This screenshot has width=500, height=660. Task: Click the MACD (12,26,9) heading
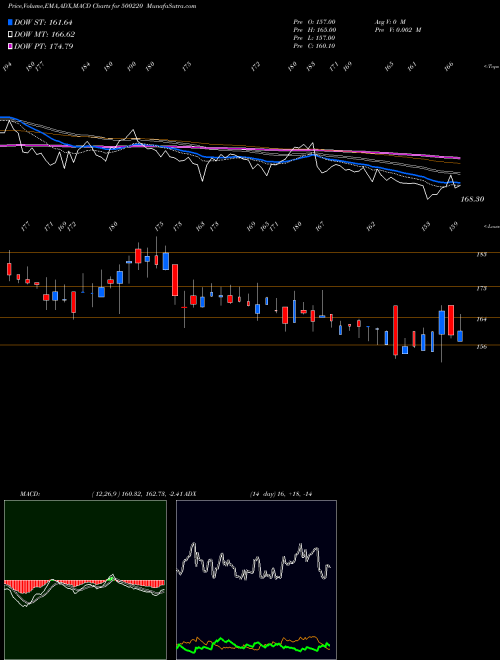pyautogui.click(x=101, y=494)
